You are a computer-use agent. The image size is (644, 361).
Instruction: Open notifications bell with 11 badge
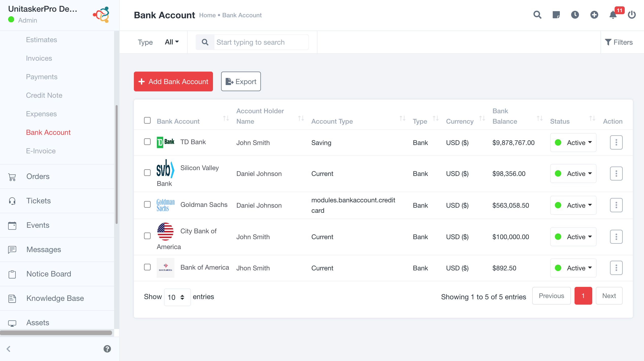click(613, 15)
